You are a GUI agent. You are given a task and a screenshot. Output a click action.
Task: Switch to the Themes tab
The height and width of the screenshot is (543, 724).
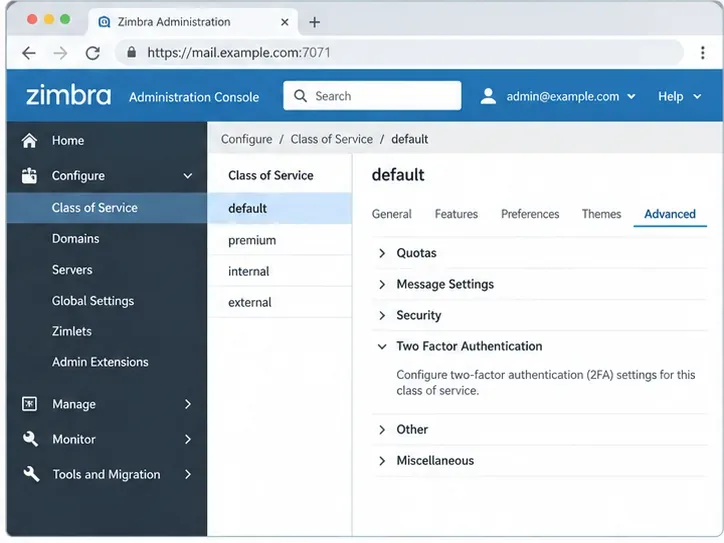pyautogui.click(x=601, y=214)
